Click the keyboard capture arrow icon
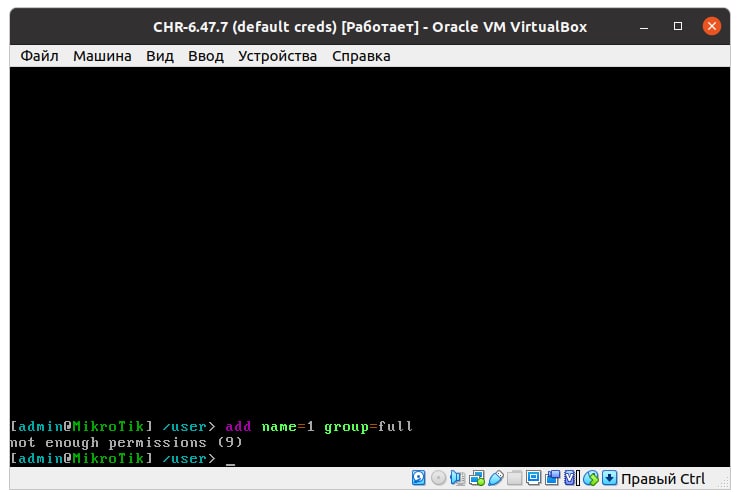740x499 pixels. coord(609,478)
